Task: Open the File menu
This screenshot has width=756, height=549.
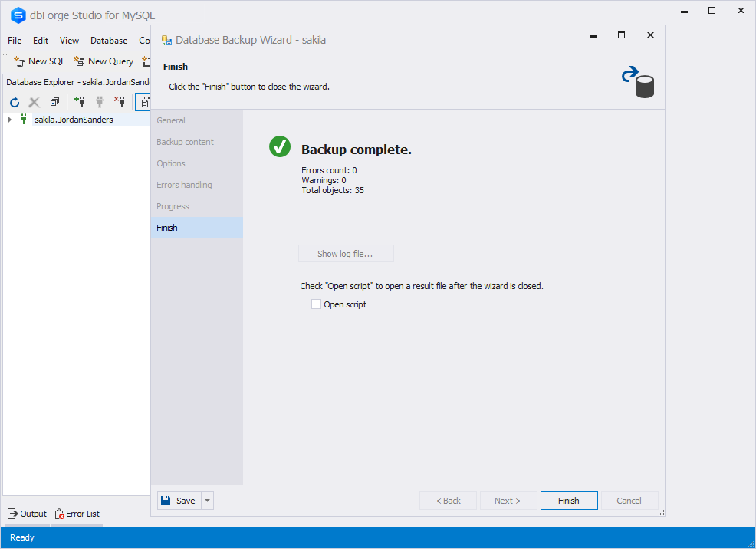Action: pyautogui.click(x=15, y=41)
